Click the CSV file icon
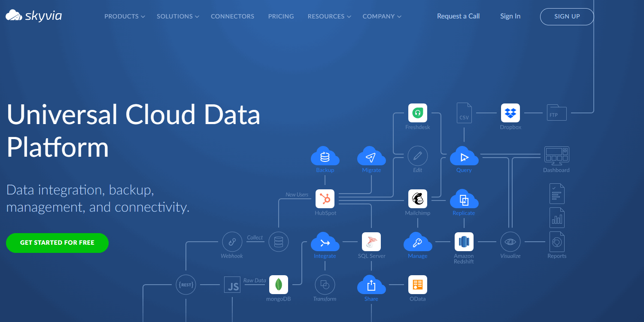This screenshot has width=644, height=322. coord(464,113)
